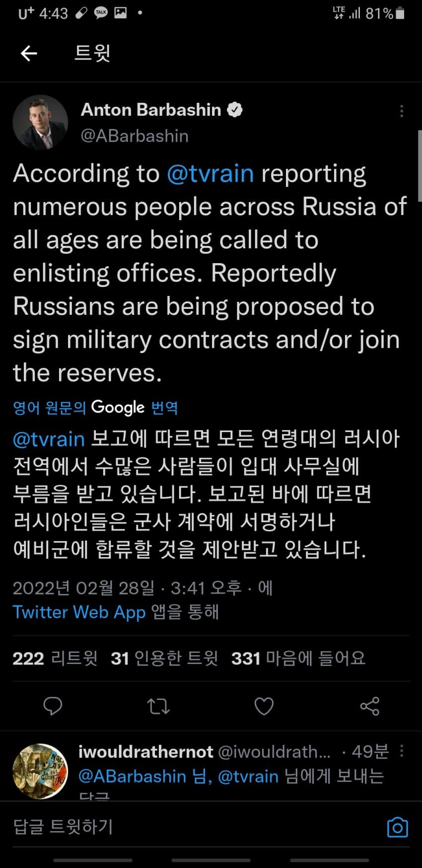Like the tweet with heart icon
Screen dimensions: 422x868
264,706
